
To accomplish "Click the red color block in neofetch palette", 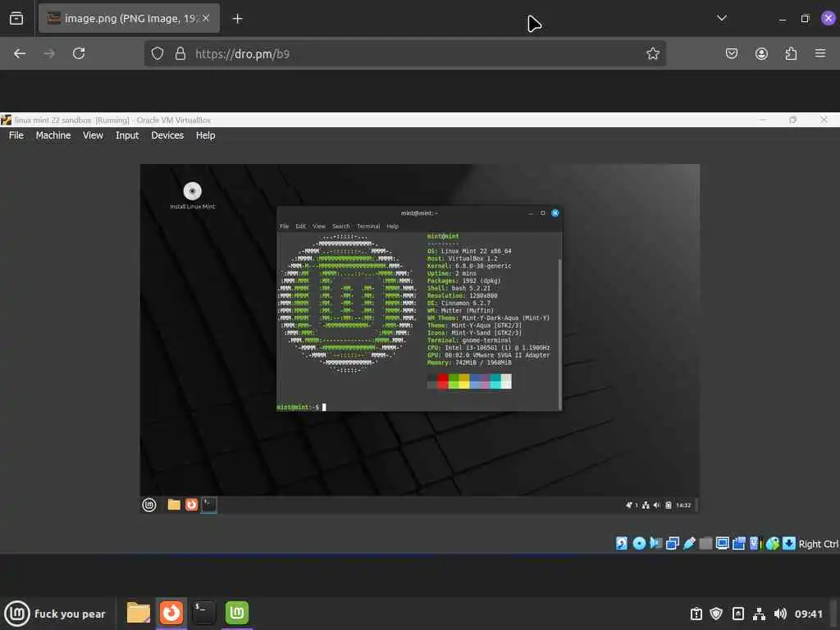I will 442,381.
